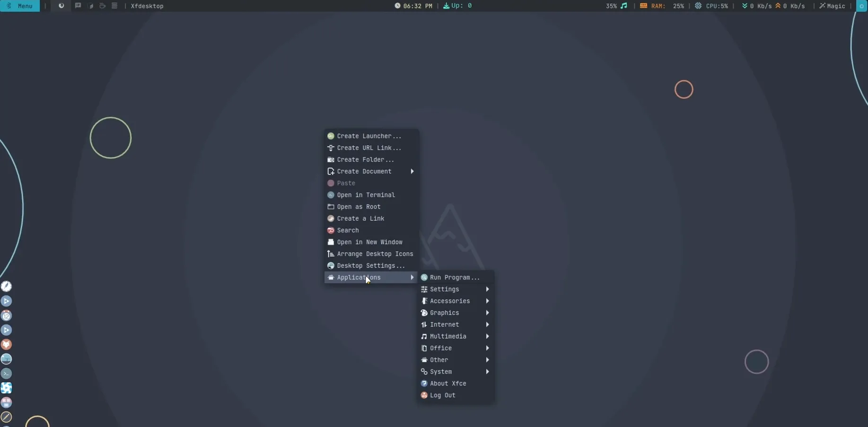Select Open in New Window
Image resolution: width=868 pixels, height=427 pixels.
(x=371, y=242)
